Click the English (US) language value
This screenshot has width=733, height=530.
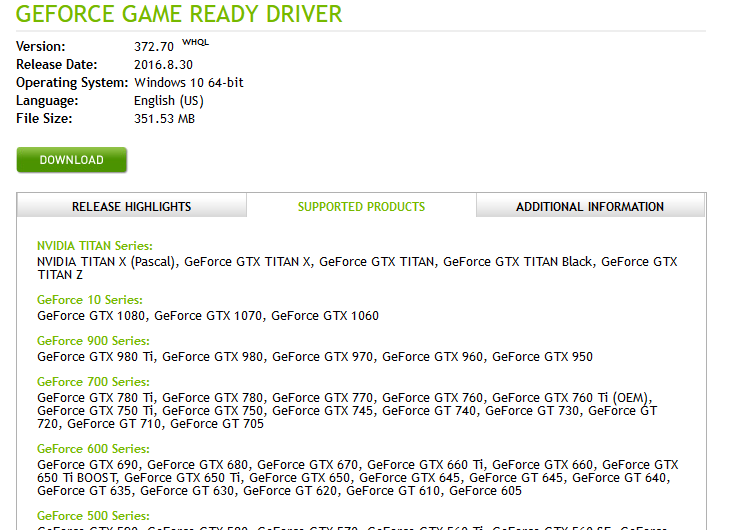[x=169, y=101]
